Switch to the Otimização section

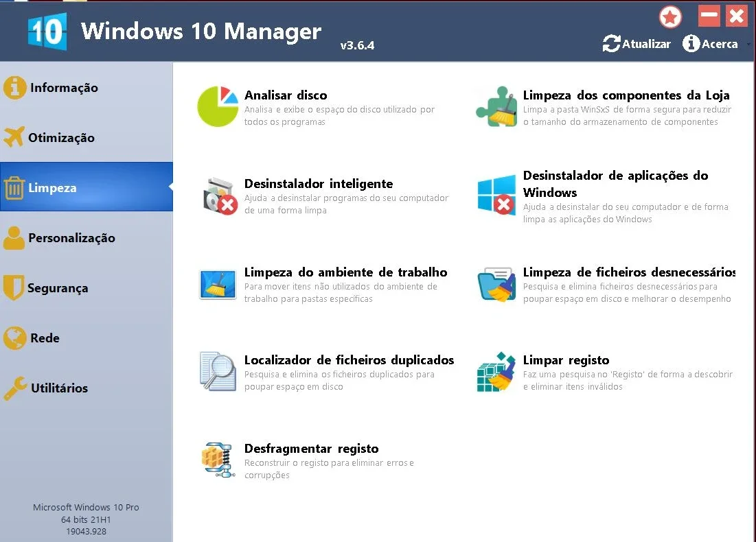pyautogui.click(x=87, y=137)
